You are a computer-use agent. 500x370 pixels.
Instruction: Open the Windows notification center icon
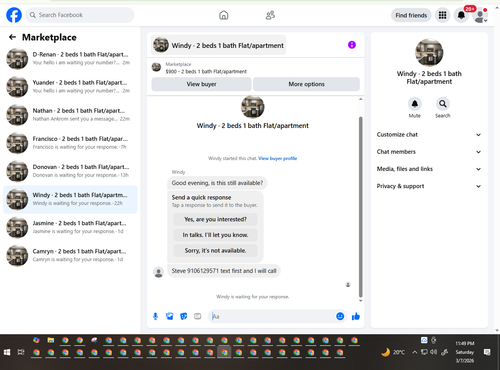pyautogui.click(x=487, y=352)
